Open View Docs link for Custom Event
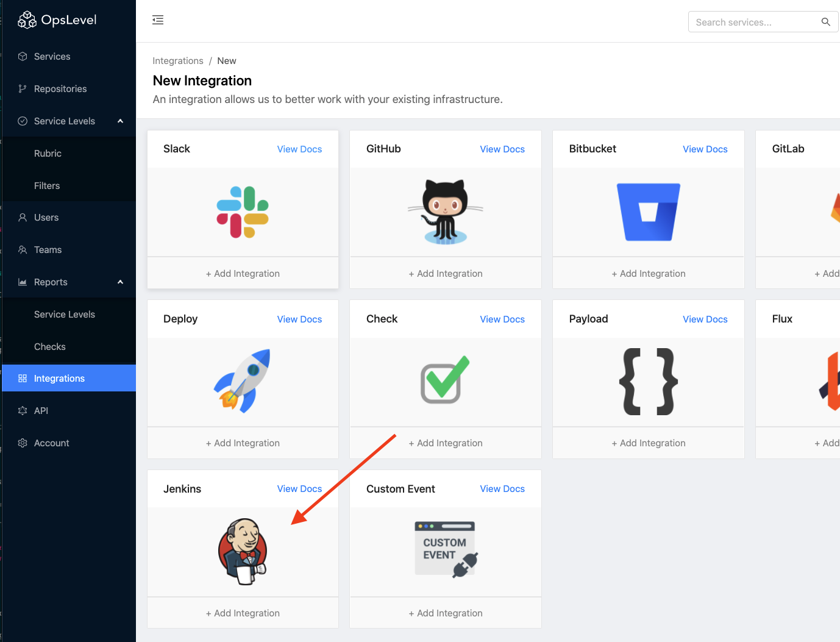840x642 pixels. click(502, 489)
